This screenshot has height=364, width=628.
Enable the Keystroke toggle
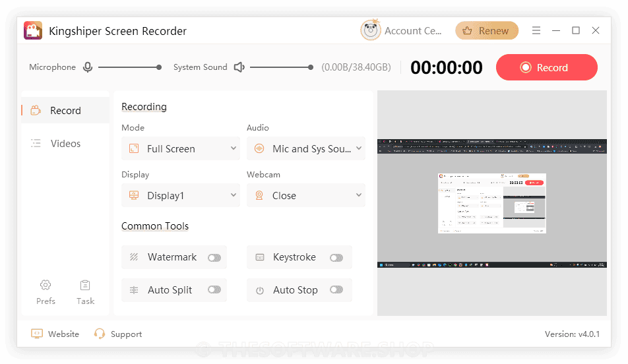point(336,257)
